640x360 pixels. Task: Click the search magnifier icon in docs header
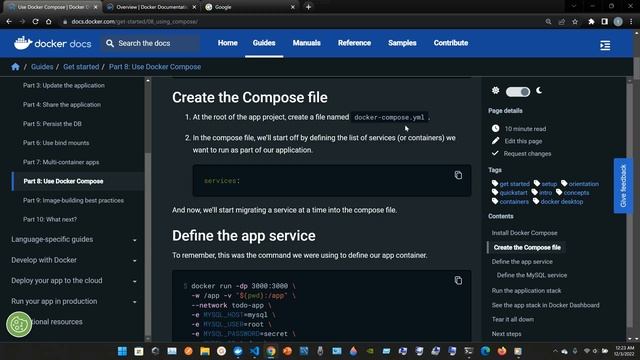[x=110, y=43]
